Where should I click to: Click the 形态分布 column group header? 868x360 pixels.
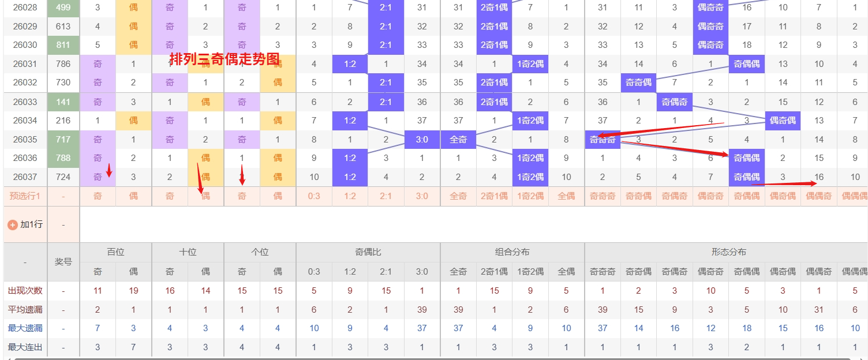coord(728,252)
